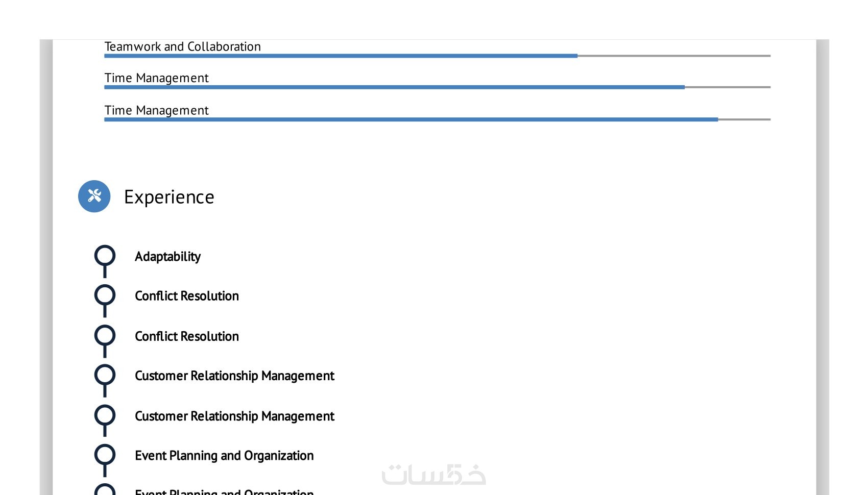868x495 pixels.
Task: Click the circle marker beside Adaptability
Action: [105, 256]
